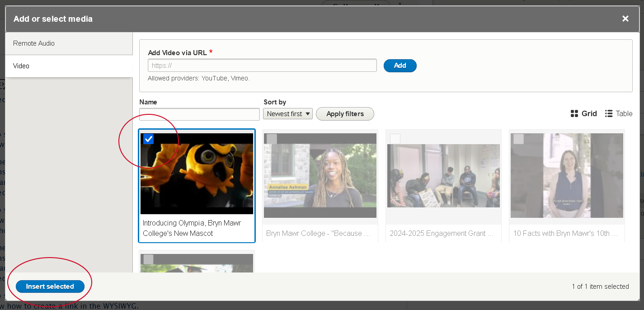Check the 2024-2025 Engagement Grant video checkbox

[x=395, y=139]
